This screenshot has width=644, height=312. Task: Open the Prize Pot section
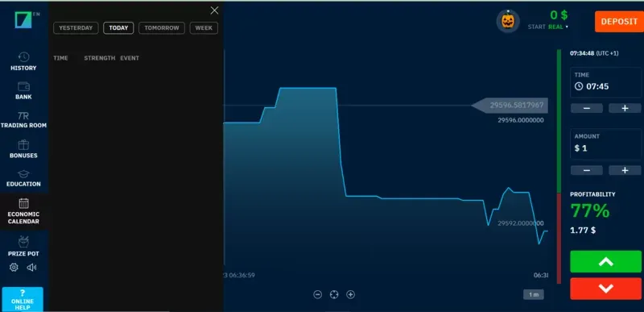click(x=23, y=246)
